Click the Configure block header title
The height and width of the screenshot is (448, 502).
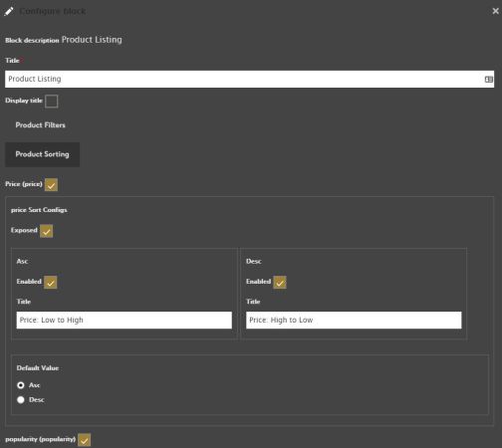pos(53,11)
